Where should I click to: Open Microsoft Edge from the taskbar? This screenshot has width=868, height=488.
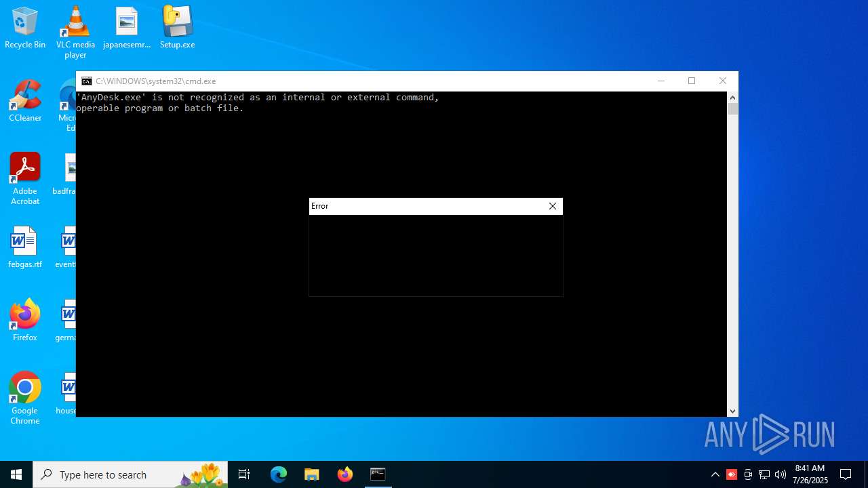[x=279, y=474]
